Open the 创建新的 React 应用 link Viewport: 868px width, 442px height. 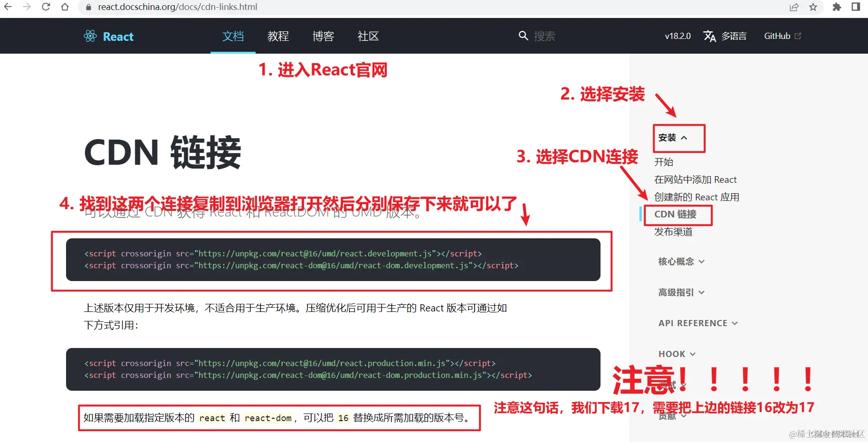696,197
